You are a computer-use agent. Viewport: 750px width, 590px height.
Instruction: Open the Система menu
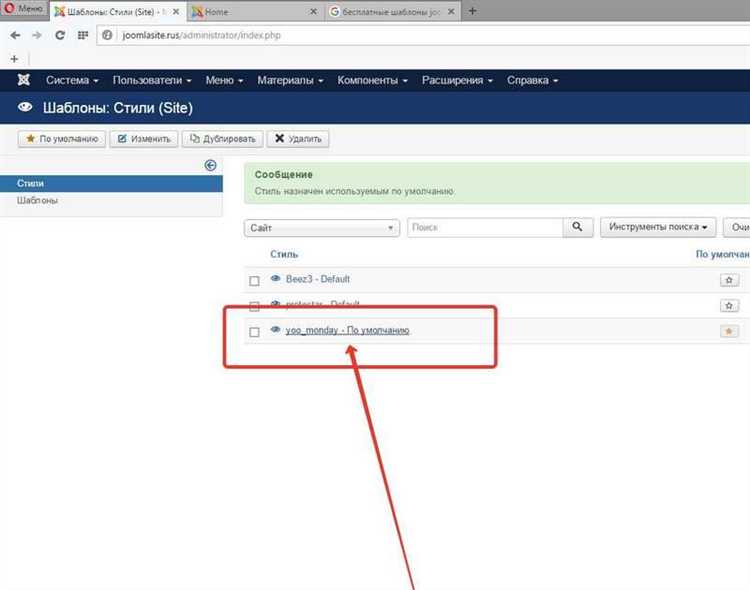72,80
